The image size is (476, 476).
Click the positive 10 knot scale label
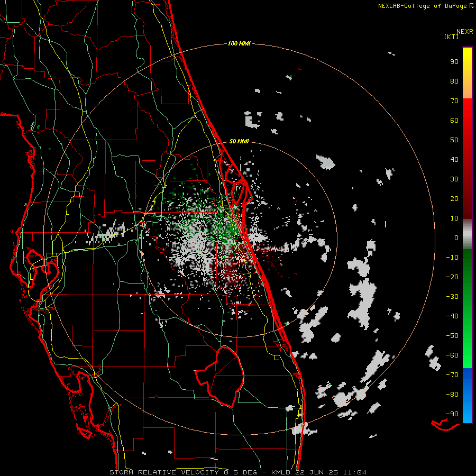pos(454,218)
